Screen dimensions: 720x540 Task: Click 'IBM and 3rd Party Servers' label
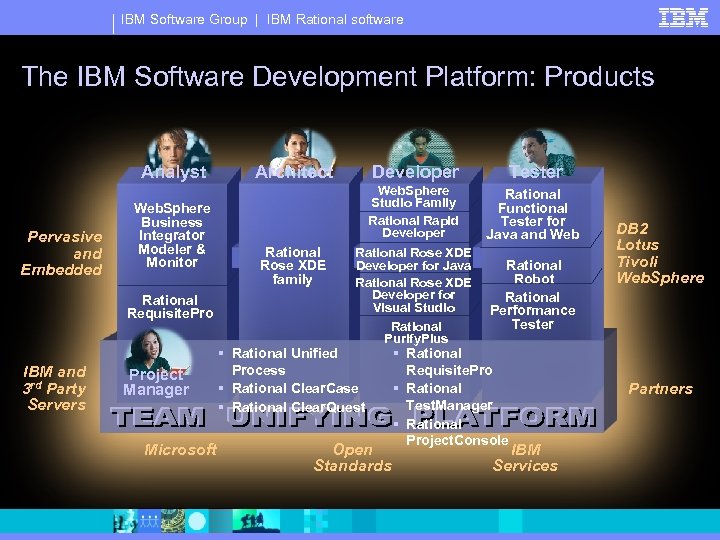pyautogui.click(x=55, y=388)
